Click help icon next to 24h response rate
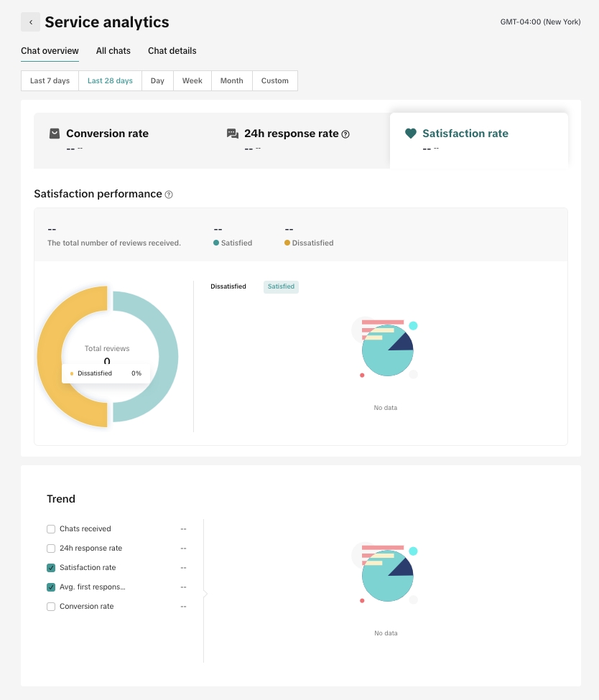The image size is (599, 700). pyautogui.click(x=345, y=134)
